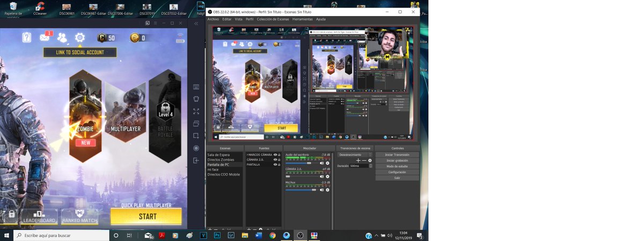Open Vista menu in OBS
Screen dimensions: 644x241
click(239, 19)
